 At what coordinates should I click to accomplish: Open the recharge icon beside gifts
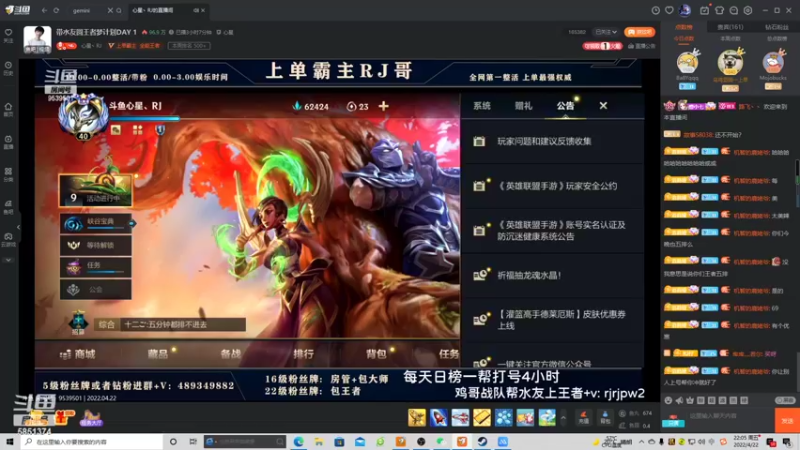coord(584,417)
